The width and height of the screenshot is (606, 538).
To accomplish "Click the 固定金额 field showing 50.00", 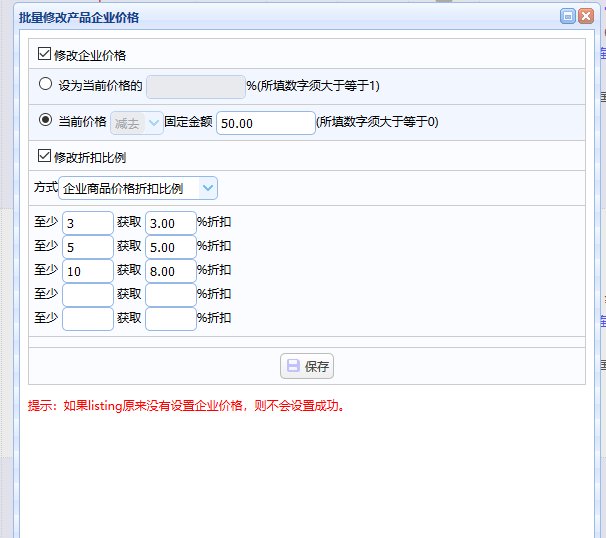I will pyautogui.click(x=266, y=123).
